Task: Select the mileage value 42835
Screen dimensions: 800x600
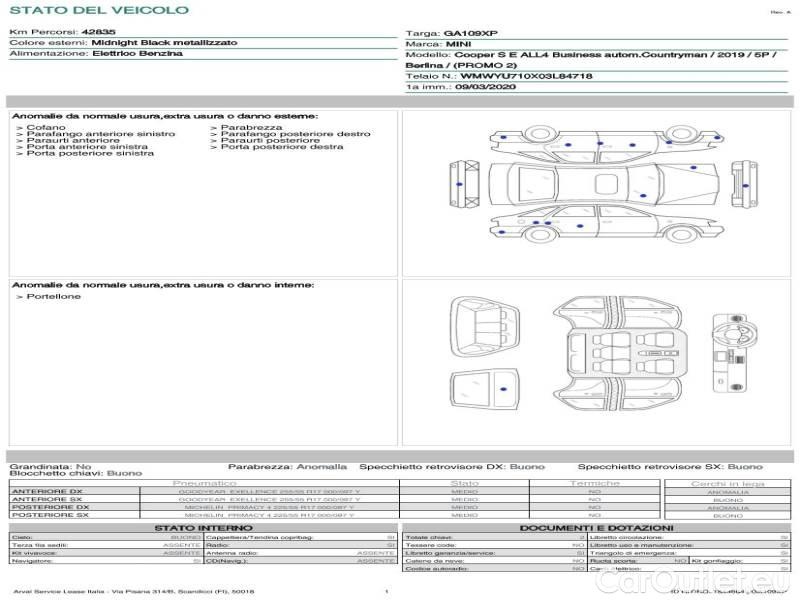Action: pyautogui.click(x=98, y=32)
